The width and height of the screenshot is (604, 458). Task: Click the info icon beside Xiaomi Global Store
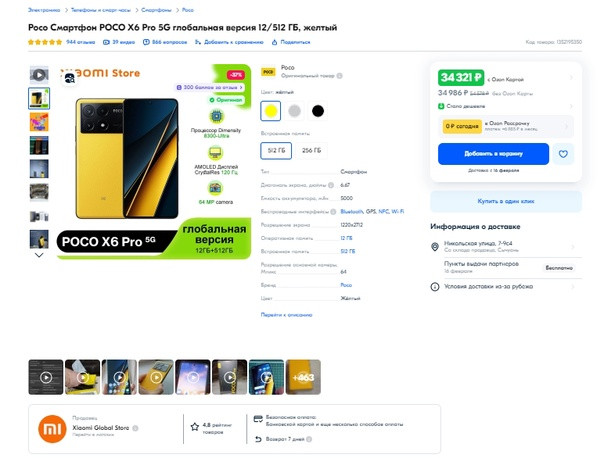click(x=135, y=428)
